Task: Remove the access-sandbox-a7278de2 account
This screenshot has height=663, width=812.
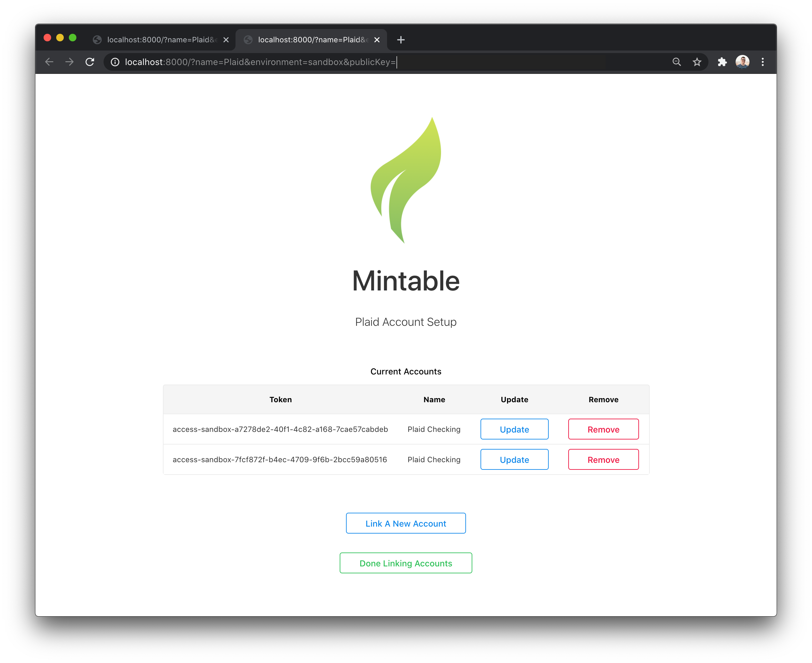Action: [x=603, y=429]
